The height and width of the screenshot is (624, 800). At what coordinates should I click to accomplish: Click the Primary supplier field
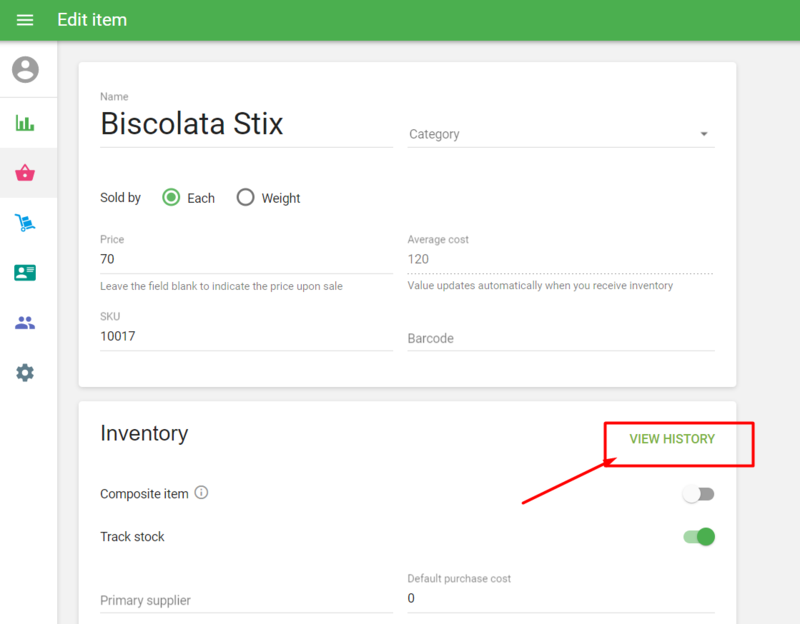tap(245, 600)
